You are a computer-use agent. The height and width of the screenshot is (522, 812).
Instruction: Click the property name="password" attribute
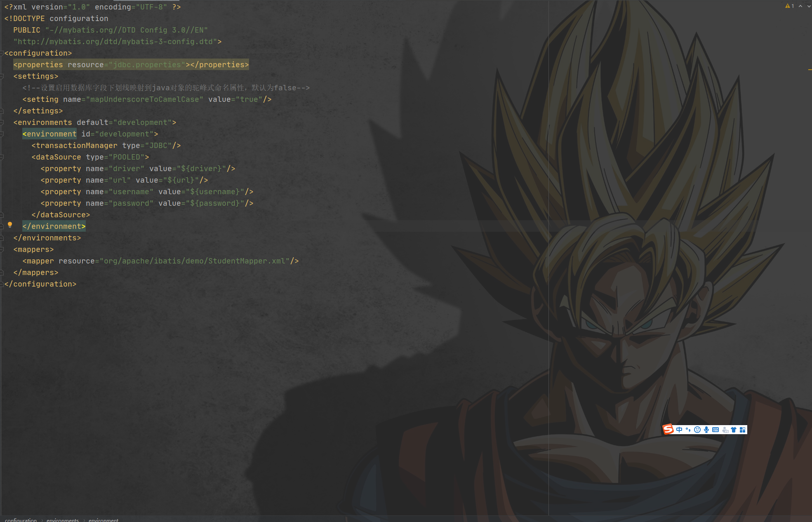120,203
